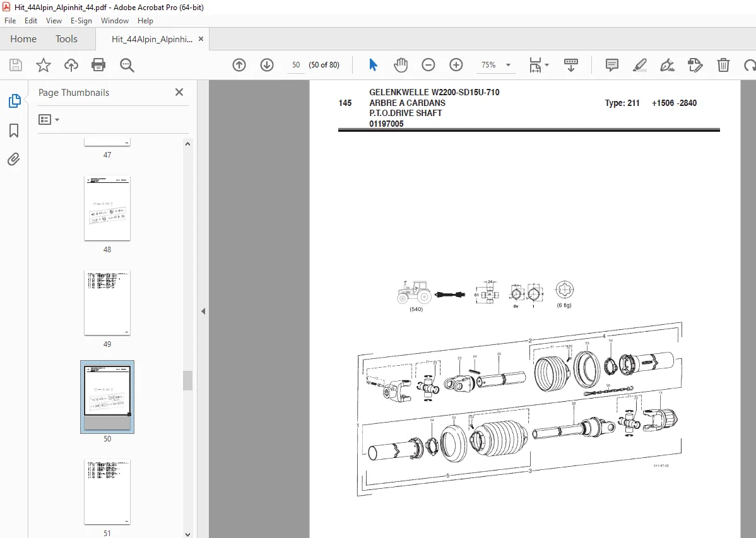Click the thumbnail panel scrollbar handle
This screenshot has width=756, height=538.
pyautogui.click(x=187, y=380)
